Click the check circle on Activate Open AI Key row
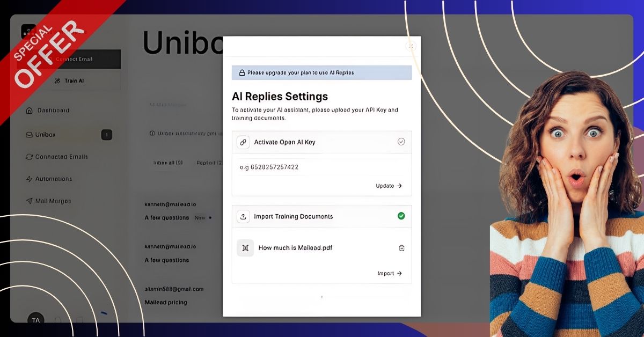Screen dimensions: 644x337 [x=401, y=142]
